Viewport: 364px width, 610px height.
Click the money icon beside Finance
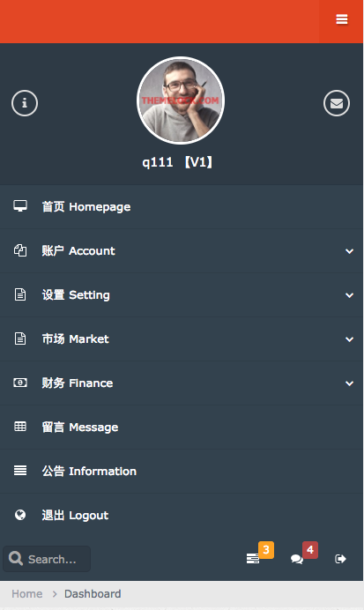[x=20, y=383]
